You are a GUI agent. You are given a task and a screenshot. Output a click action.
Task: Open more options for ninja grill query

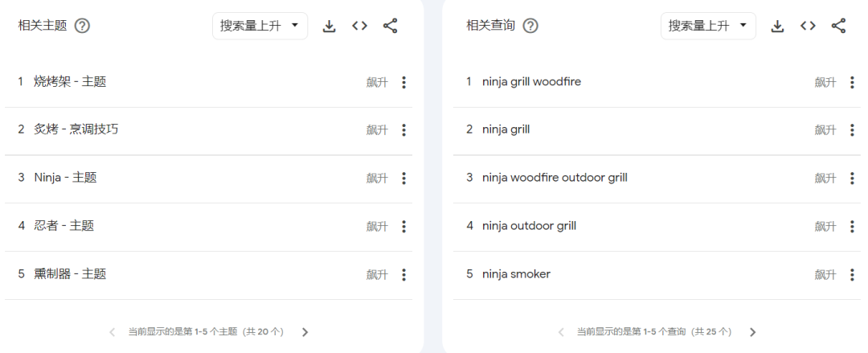852,130
